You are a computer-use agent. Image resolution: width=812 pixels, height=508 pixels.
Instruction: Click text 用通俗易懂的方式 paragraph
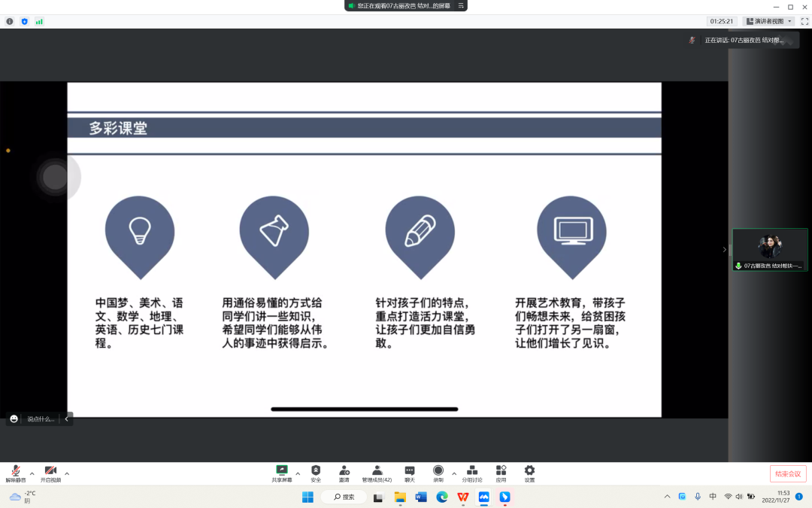coord(275,323)
